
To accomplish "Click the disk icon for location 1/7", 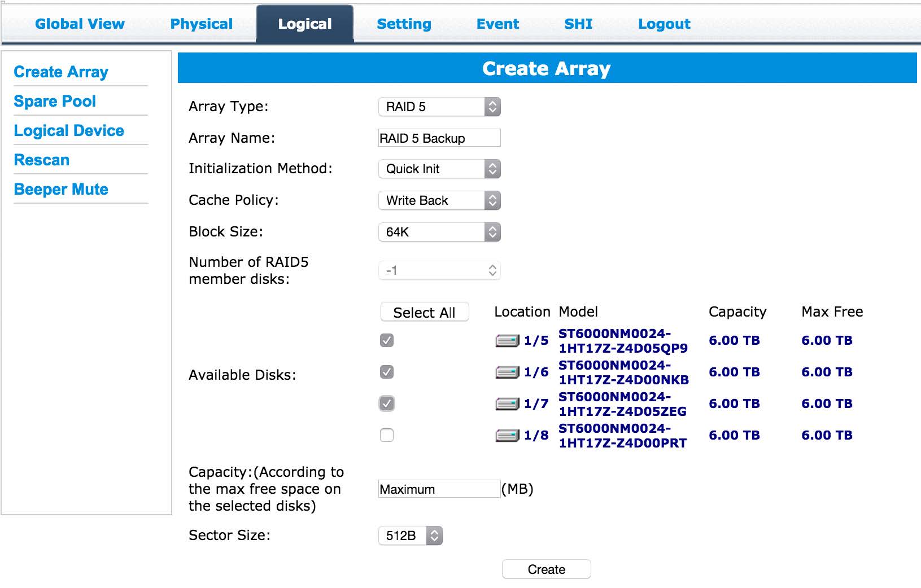I will (x=507, y=404).
